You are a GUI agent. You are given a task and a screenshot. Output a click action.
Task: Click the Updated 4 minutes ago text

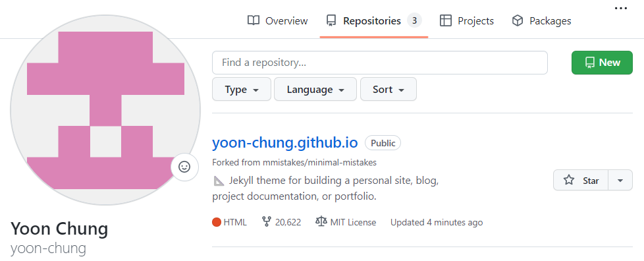click(x=437, y=222)
